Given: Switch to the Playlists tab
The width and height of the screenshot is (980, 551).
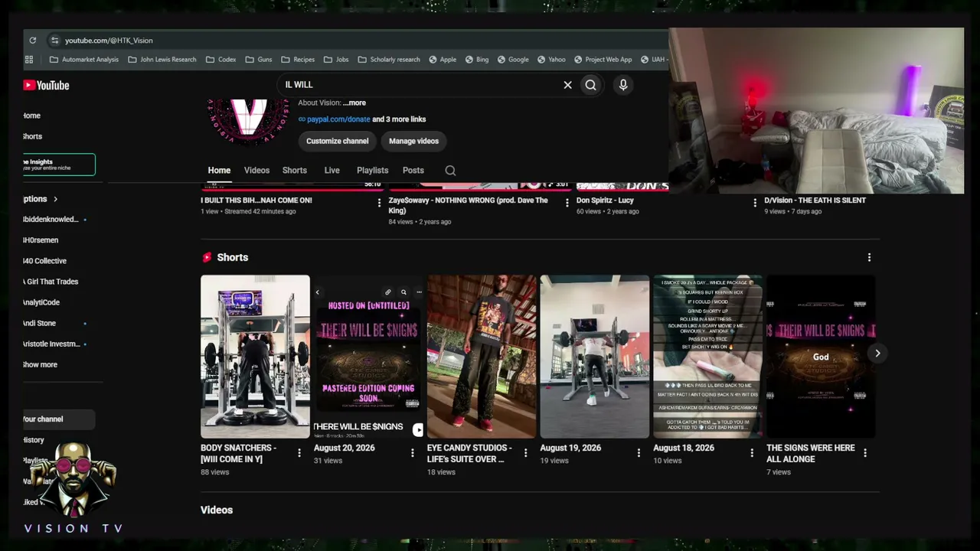Looking at the screenshot, I should [372, 171].
